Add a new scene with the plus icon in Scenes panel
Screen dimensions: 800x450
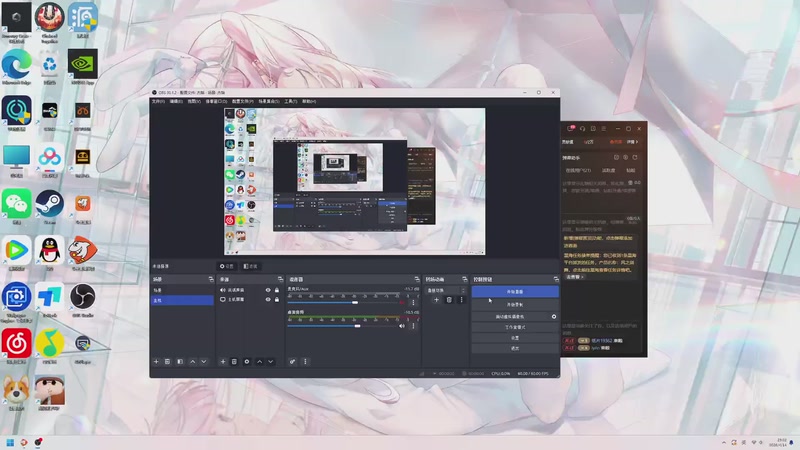point(156,362)
